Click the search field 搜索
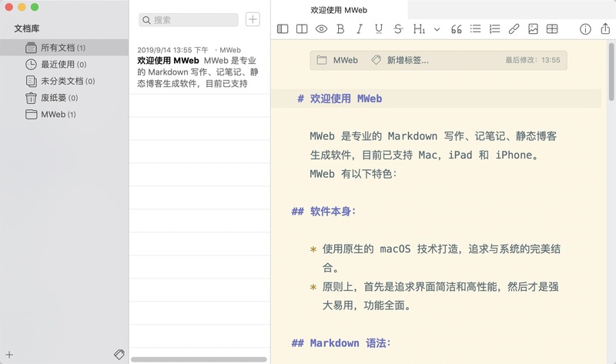Screen dimensions: 616x364 point(189,20)
